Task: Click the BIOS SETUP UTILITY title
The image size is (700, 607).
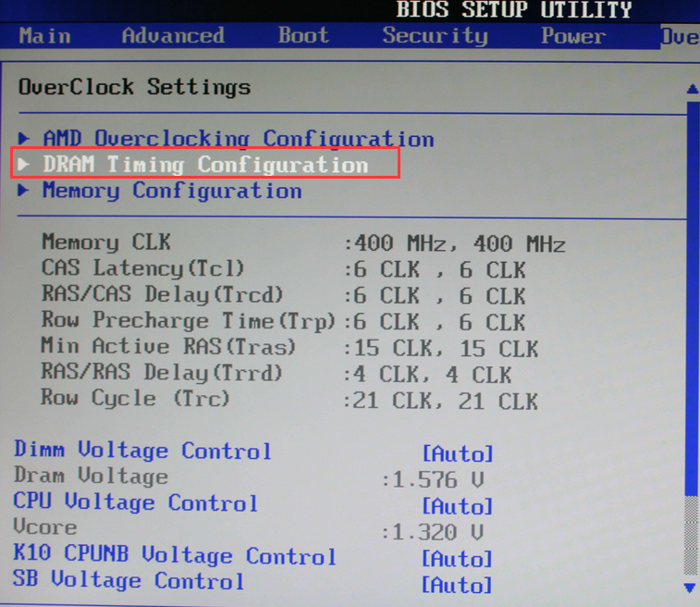Action: tap(514, 9)
